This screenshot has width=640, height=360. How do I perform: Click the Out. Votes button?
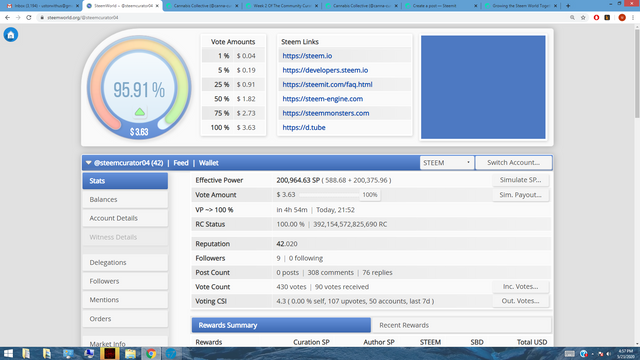point(520,301)
